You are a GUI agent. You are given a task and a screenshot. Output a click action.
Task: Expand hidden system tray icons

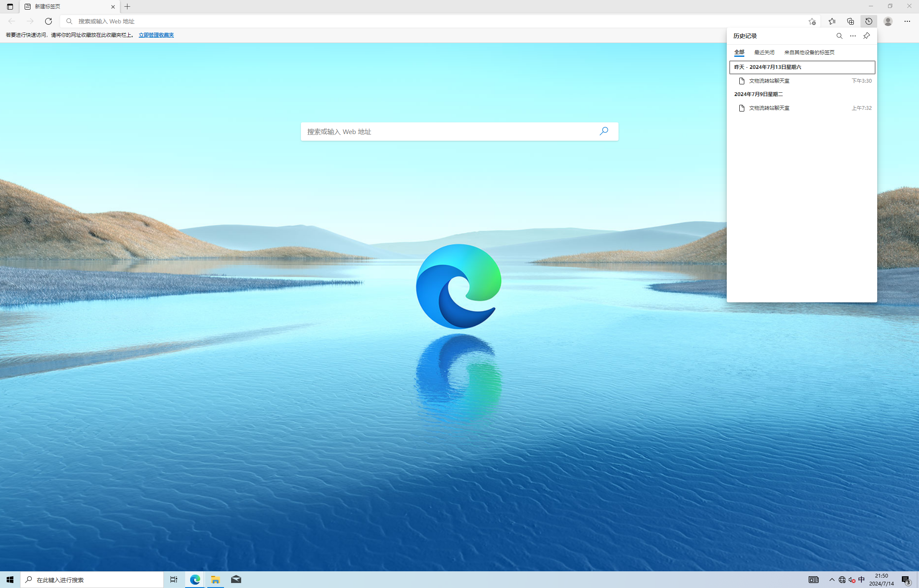[x=832, y=580]
